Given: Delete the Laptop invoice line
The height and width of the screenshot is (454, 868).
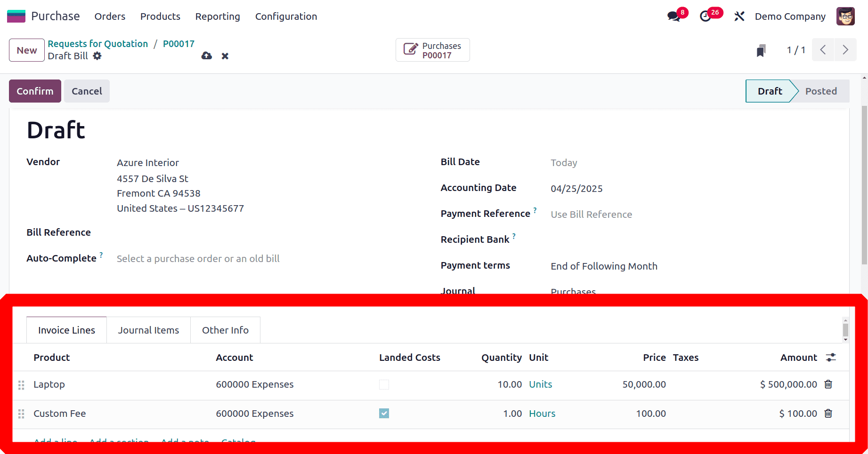Looking at the screenshot, I should 828,384.
